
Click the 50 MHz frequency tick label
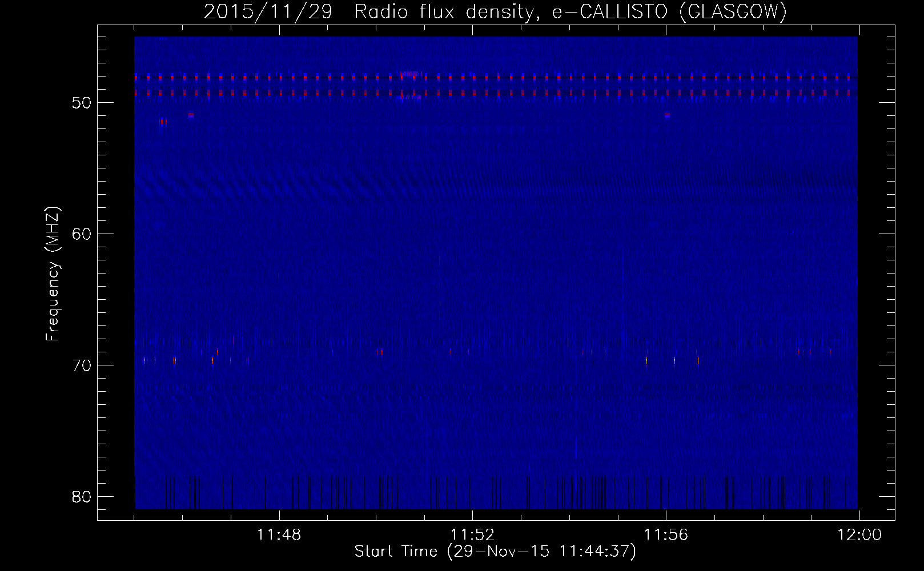point(82,103)
